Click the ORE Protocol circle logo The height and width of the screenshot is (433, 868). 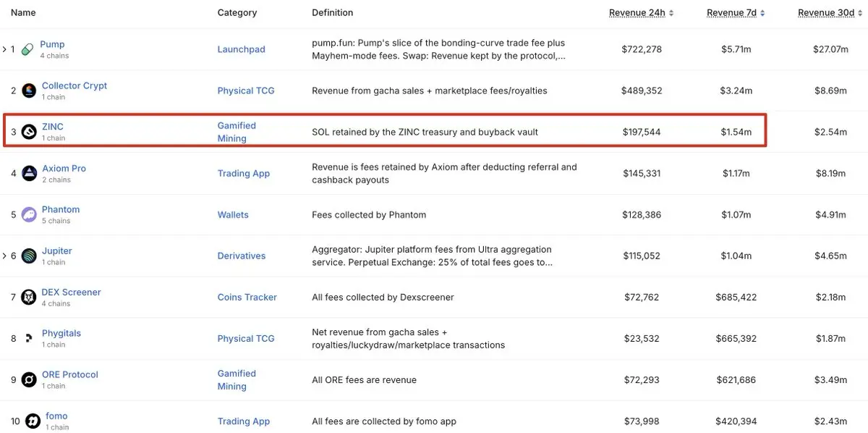[x=29, y=379]
